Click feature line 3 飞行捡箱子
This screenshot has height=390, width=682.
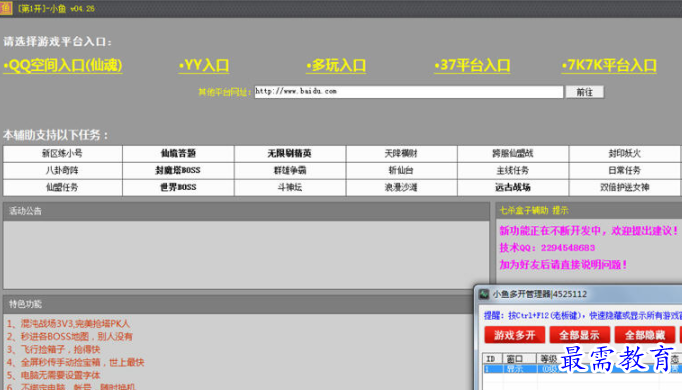tap(53, 349)
